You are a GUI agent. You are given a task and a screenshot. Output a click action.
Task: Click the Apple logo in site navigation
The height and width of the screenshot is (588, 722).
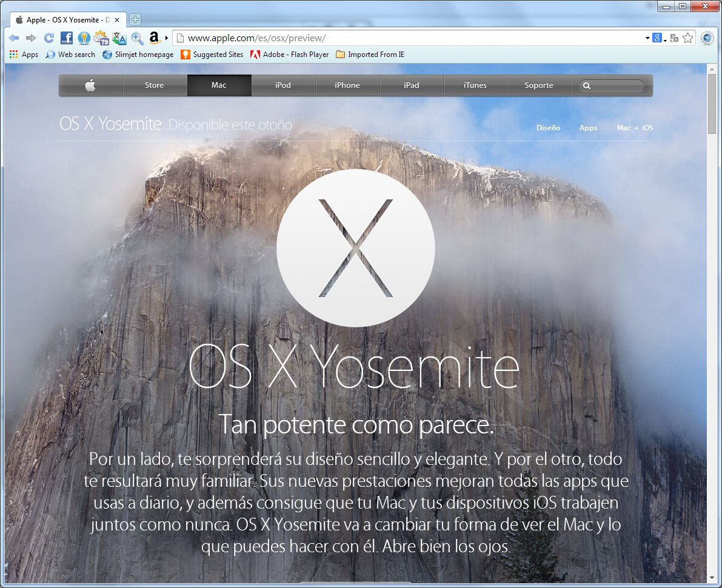[x=91, y=85]
